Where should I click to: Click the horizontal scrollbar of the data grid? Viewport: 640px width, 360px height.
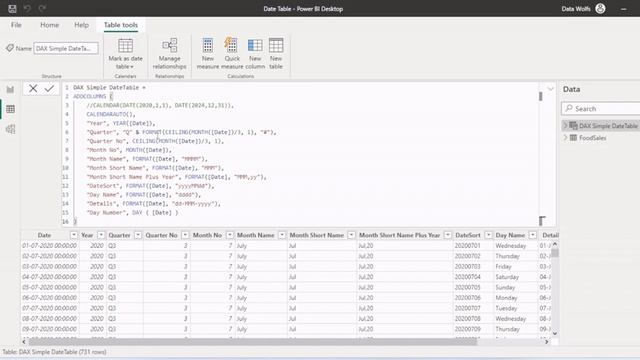click(x=252, y=341)
